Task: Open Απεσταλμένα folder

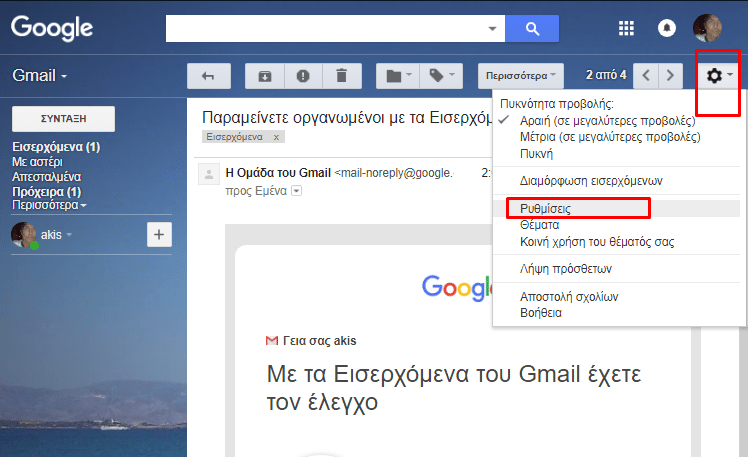Action: click(46, 177)
